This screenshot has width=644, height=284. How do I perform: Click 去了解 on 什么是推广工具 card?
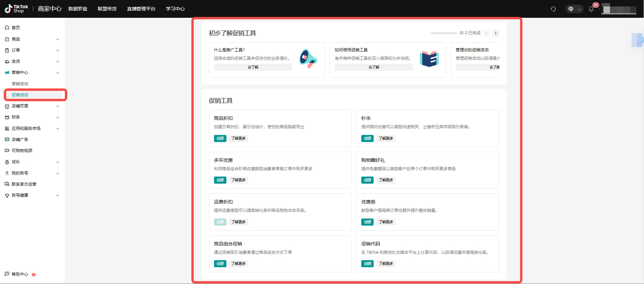253,67
